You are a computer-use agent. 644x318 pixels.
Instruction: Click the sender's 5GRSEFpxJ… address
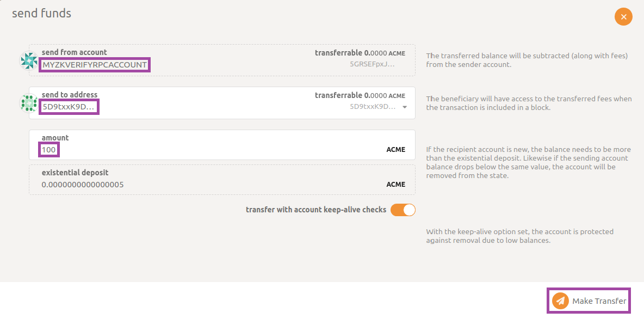pos(372,64)
